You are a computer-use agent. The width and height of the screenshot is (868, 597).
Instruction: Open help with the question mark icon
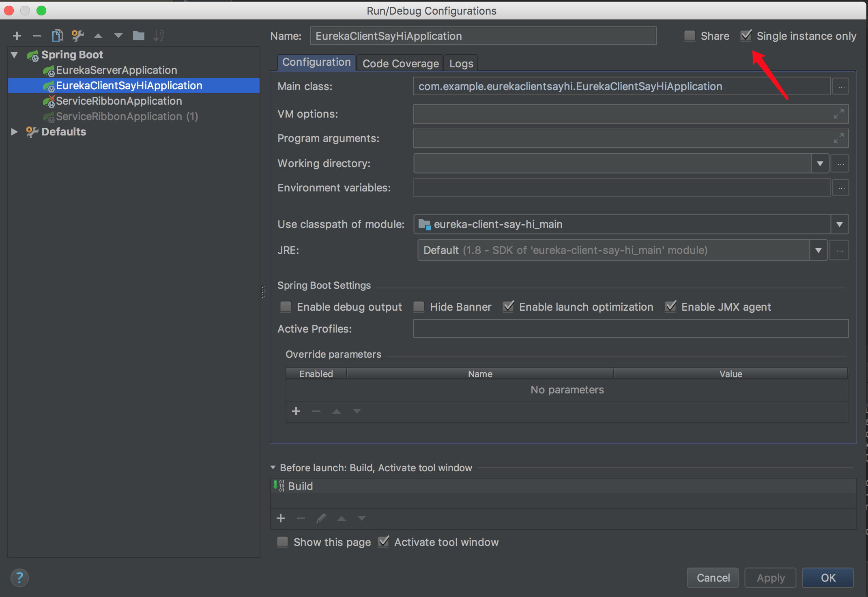point(19,578)
